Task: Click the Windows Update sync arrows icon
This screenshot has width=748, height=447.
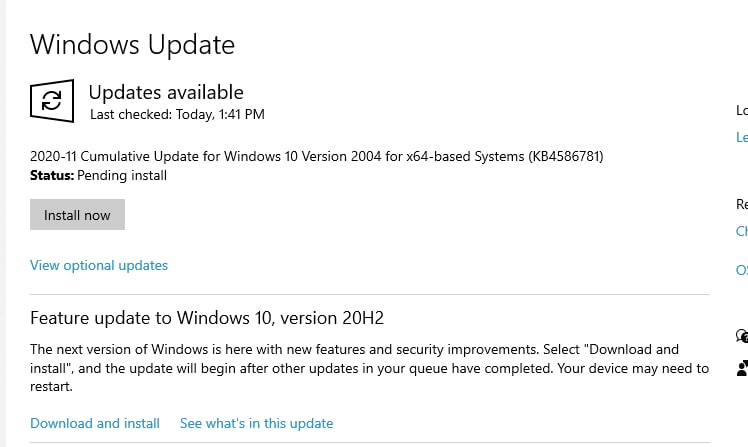Action: (x=52, y=101)
